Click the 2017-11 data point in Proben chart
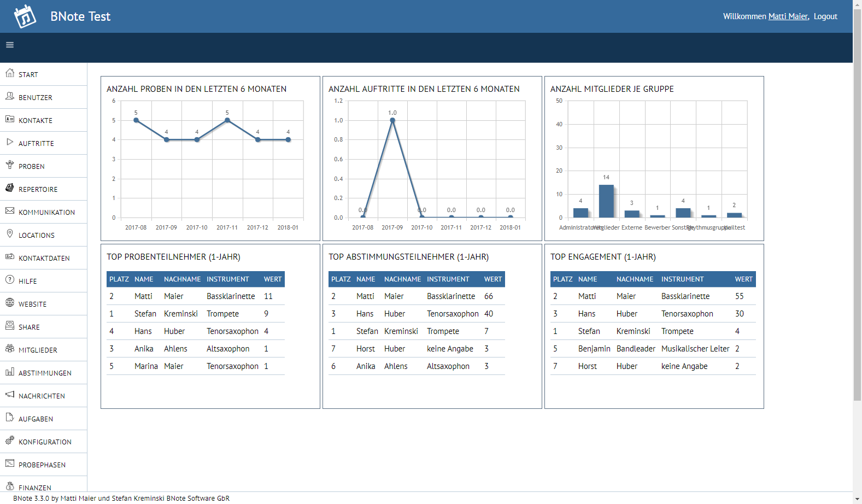Image resolution: width=862 pixels, height=504 pixels. tap(227, 120)
